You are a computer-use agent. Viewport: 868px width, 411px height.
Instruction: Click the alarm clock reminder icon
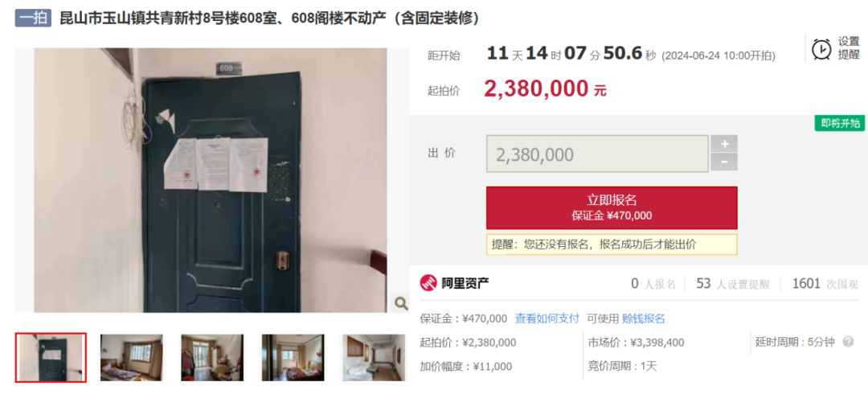point(821,49)
